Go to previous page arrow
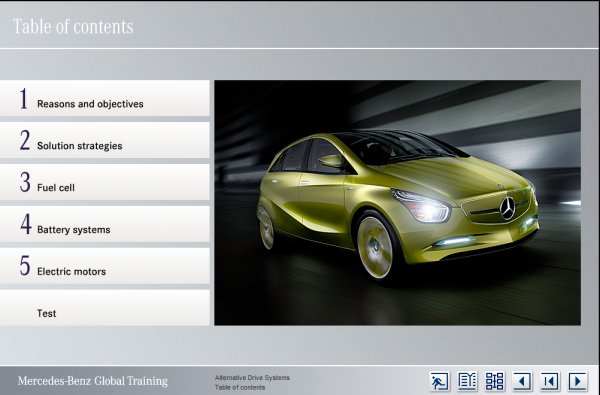600x395 pixels. pos(522,381)
